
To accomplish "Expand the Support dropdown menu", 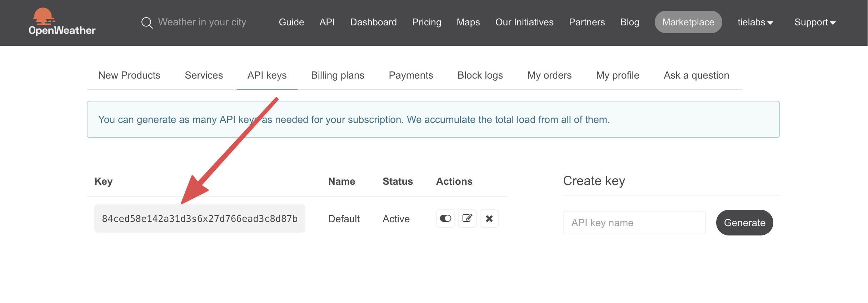I will 815,22.
